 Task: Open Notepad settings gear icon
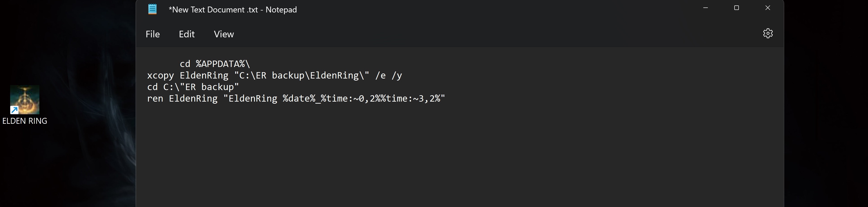click(768, 33)
